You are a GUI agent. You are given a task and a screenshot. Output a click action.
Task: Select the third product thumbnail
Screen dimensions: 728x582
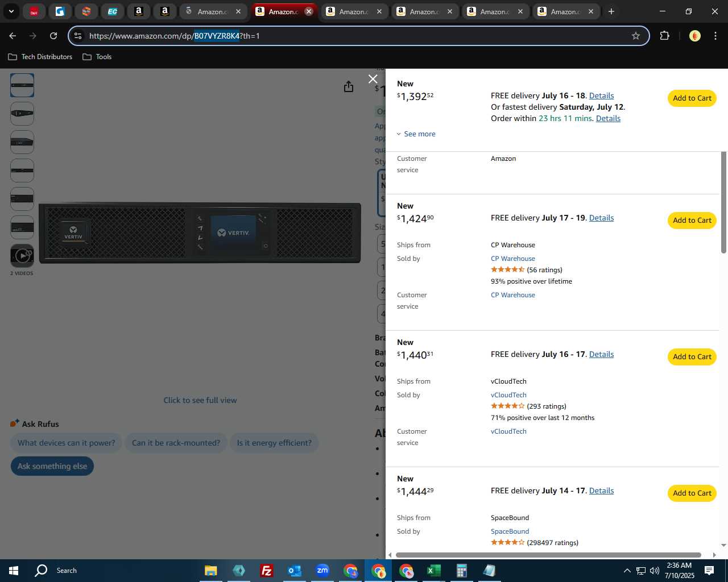point(22,142)
